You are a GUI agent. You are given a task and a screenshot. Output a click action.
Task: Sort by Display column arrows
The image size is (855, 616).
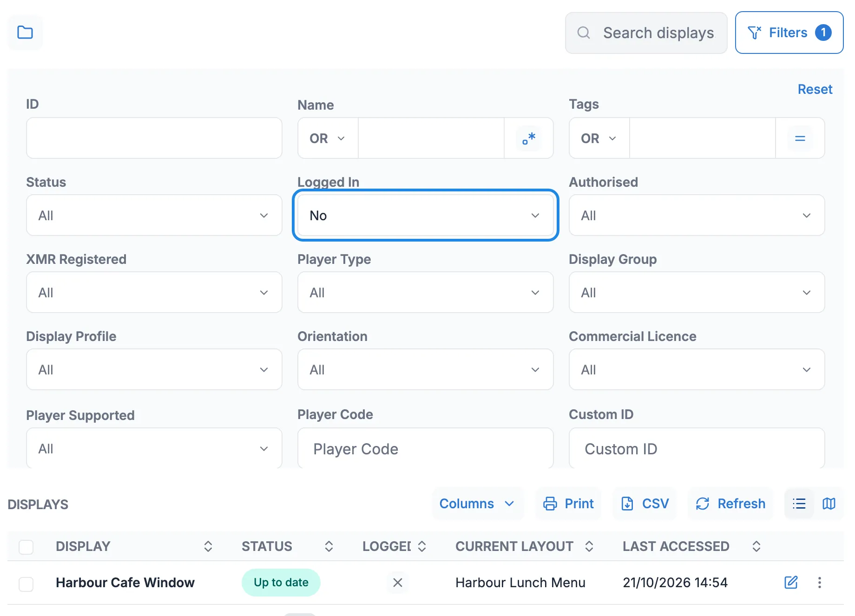[208, 546]
